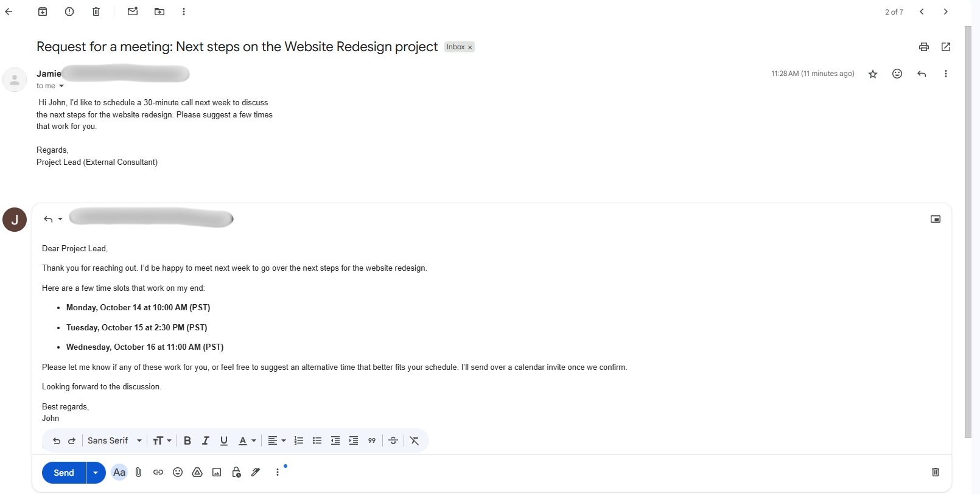
Task: Go to the older conversation arrow
Action: tap(945, 12)
